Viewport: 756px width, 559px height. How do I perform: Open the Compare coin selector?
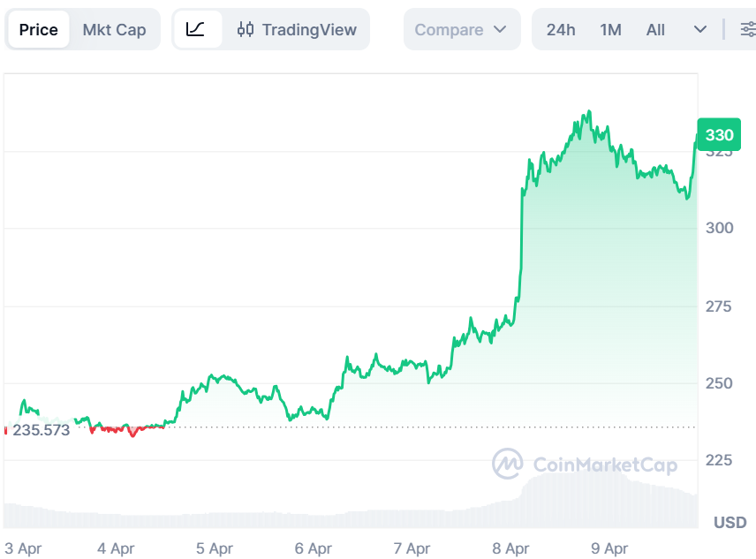tap(461, 29)
